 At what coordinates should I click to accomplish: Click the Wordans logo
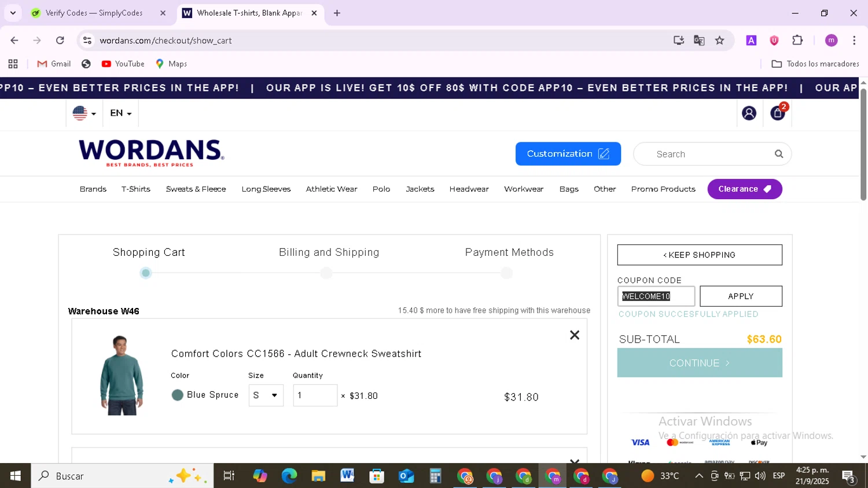click(152, 153)
